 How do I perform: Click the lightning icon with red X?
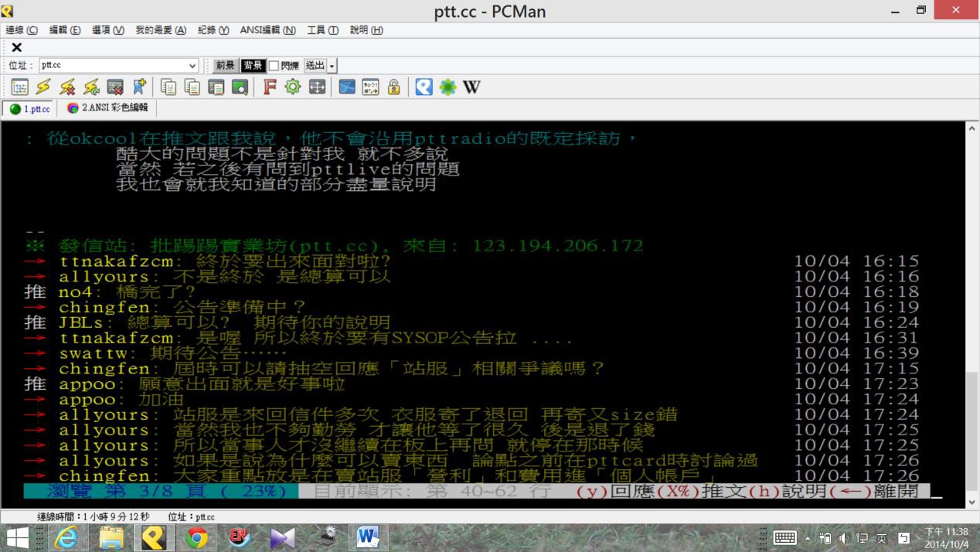pyautogui.click(x=67, y=87)
